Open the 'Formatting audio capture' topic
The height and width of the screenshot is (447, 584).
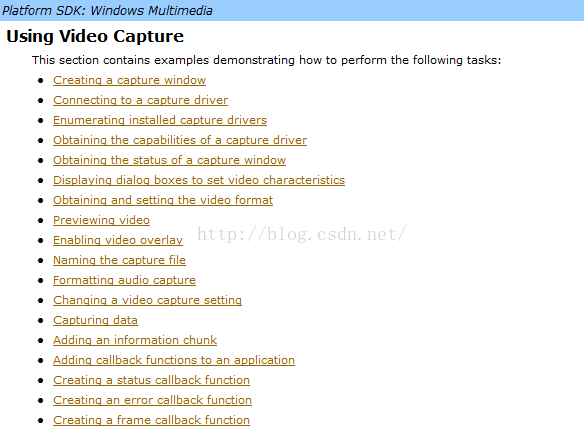pos(124,280)
